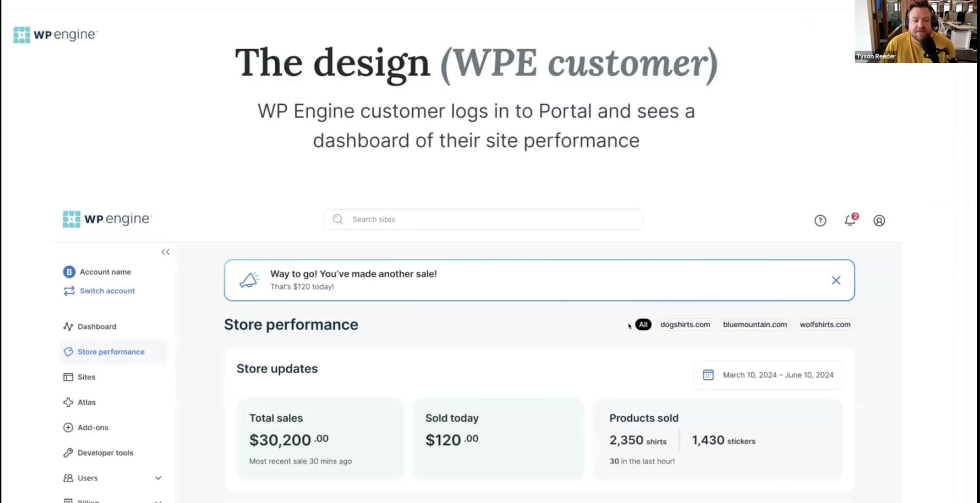Open the notifications bell icon

tap(850, 220)
